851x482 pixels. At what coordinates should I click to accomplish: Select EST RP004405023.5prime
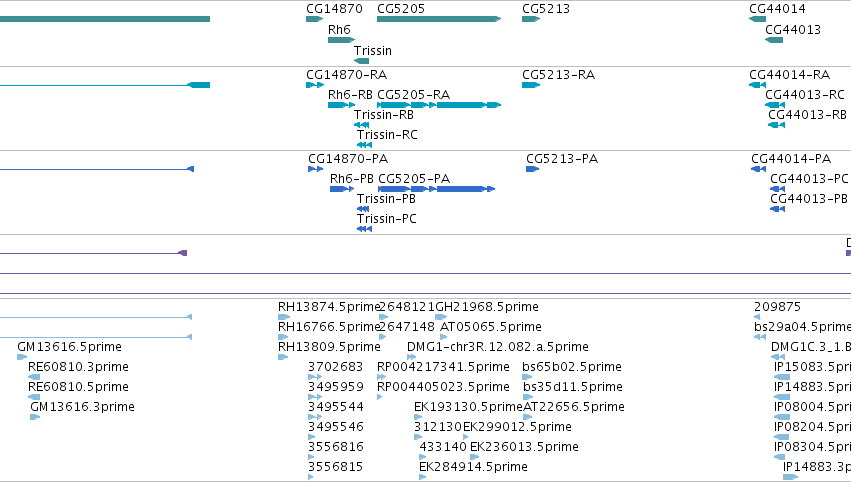click(443, 388)
